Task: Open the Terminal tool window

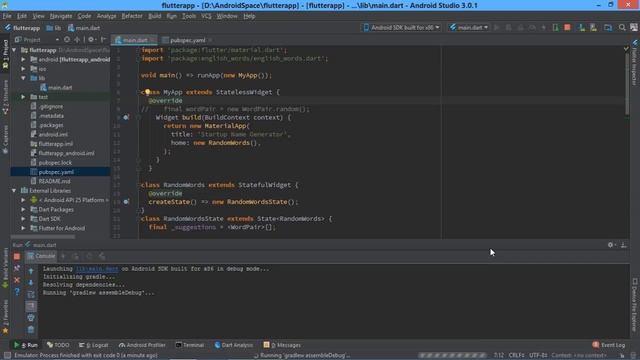Action: click(189, 345)
